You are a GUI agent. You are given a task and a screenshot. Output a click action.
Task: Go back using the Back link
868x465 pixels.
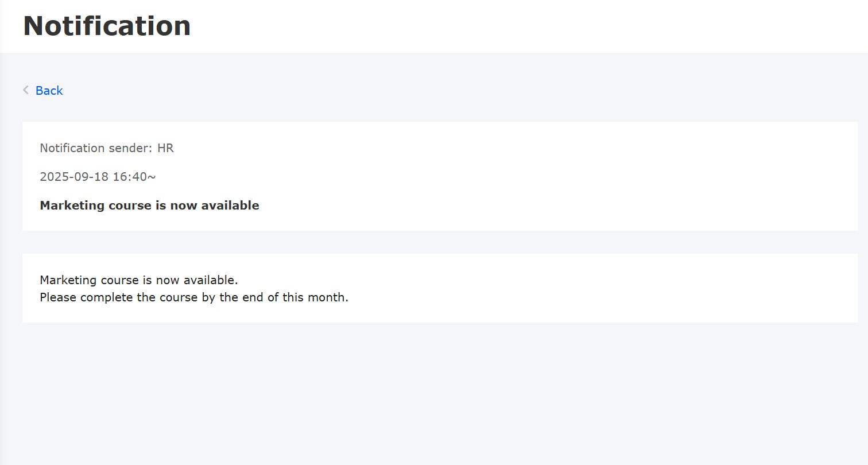click(49, 91)
